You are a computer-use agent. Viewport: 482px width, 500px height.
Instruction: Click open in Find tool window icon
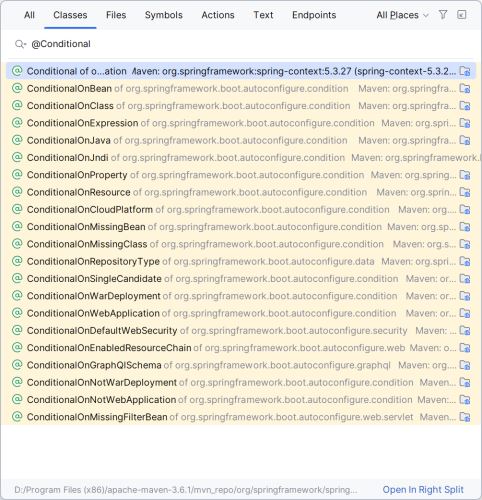pyautogui.click(x=462, y=15)
